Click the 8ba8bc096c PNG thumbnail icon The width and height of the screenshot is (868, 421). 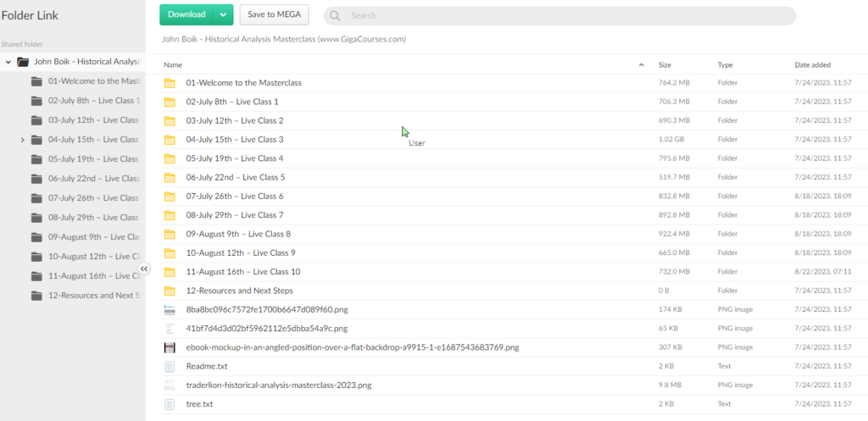click(170, 310)
